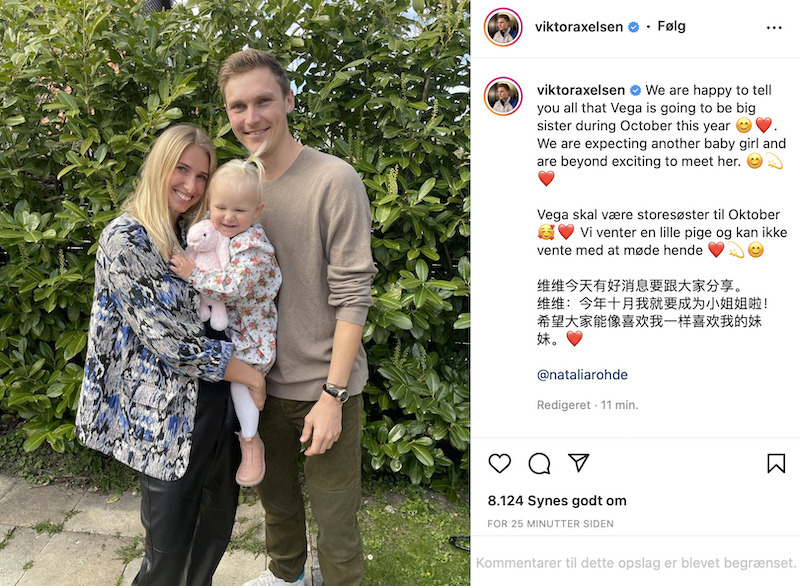
Task: View who liked via 8.124 Synes godt om
Action: click(557, 500)
